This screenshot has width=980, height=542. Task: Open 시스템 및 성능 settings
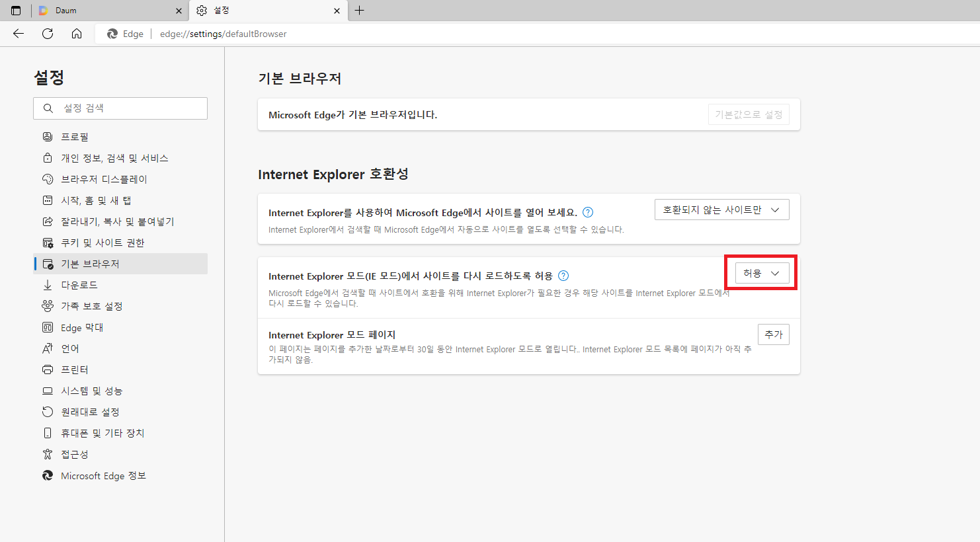(120, 391)
